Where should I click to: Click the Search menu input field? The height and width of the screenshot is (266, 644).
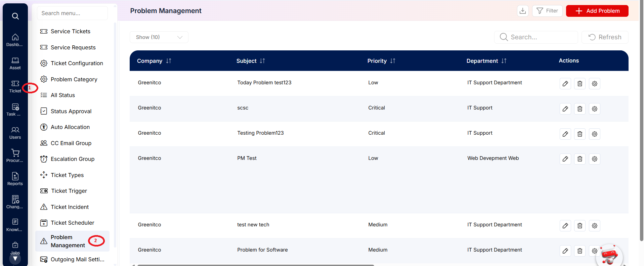coord(72,13)
